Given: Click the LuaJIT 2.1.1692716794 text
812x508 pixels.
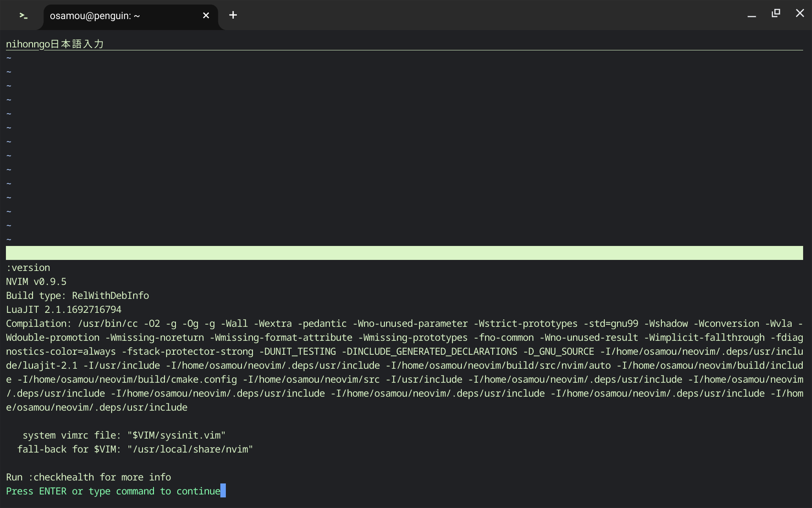Looking at the screenshot, I should pyautogui.click(x=63, y=309).
